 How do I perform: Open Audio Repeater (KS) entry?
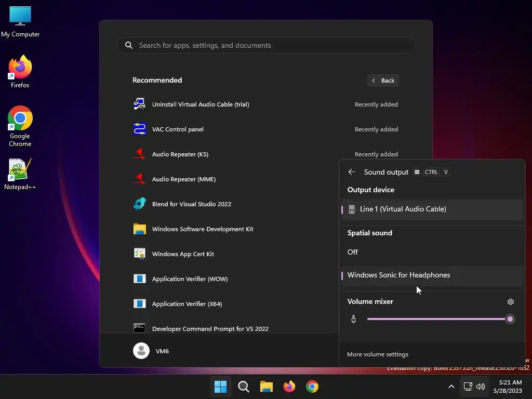266,154
